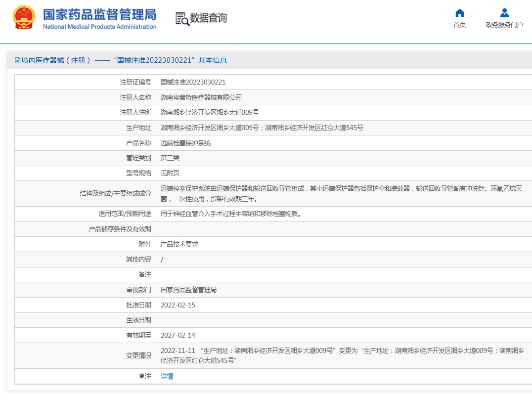The width and height of the screenshot is (532, 394).
Task: Select the 适用范围/预期用途 label cell
Action: (x=85, y=214)
